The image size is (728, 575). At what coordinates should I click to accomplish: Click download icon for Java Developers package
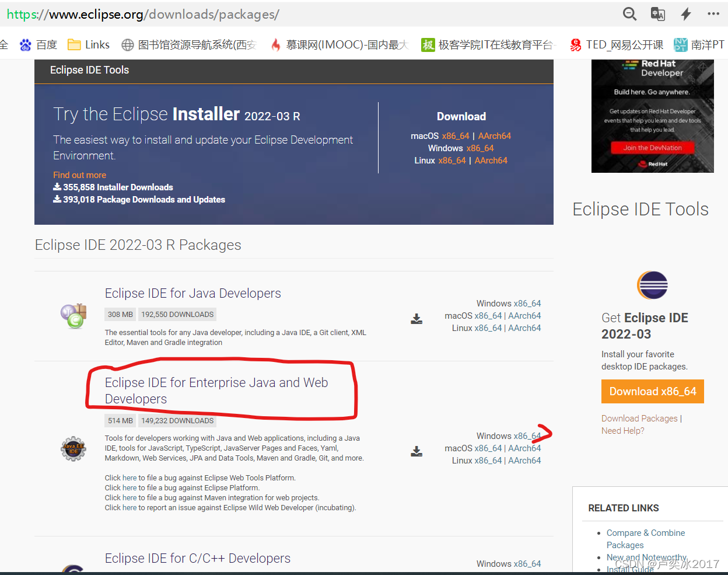[416, 319]
